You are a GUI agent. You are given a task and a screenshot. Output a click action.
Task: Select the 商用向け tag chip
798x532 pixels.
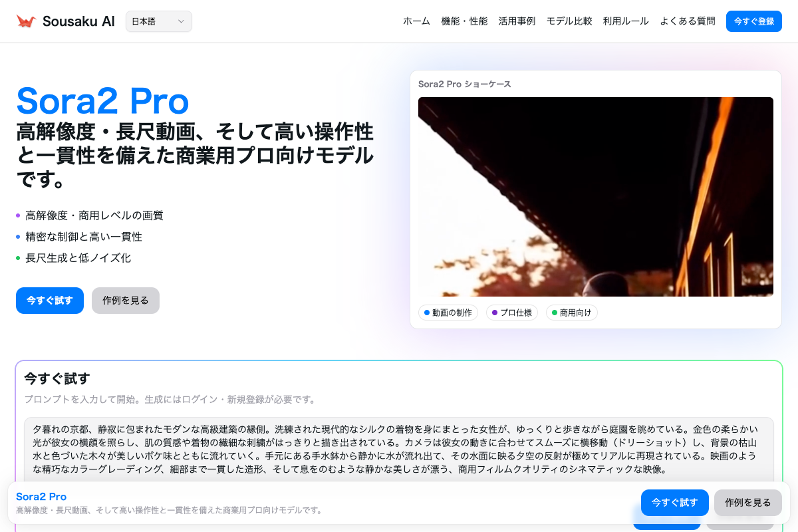point(571,313)
